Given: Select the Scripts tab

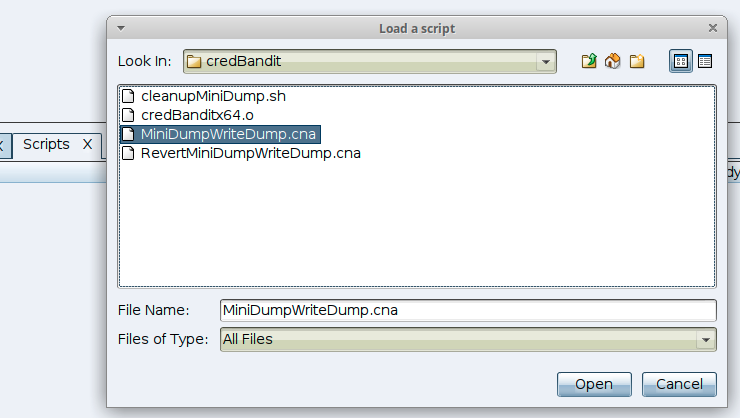Looking at the screenshot, I should point(46,145).
